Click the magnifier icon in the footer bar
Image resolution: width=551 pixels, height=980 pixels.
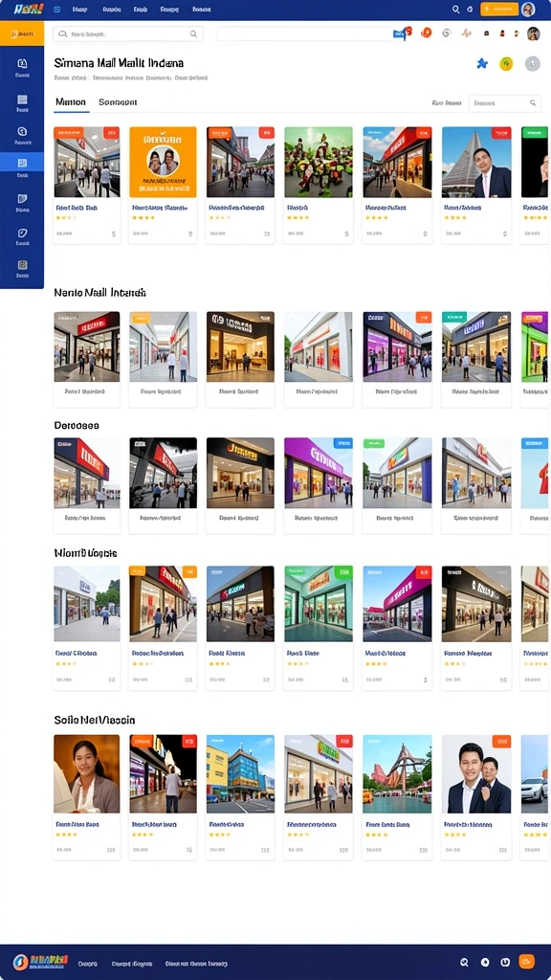[x=464, y=963]
